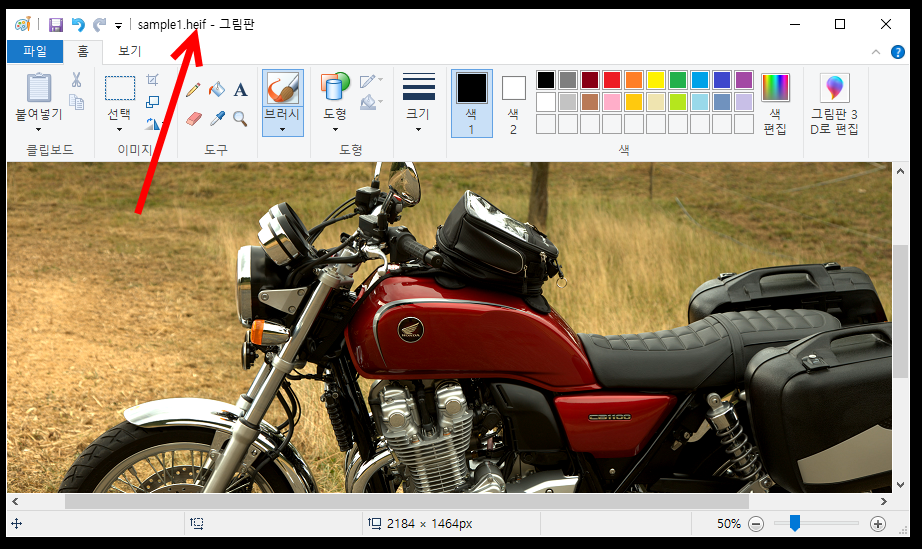
Task: Select 색 2 background color button
Action: coord(513,105)
